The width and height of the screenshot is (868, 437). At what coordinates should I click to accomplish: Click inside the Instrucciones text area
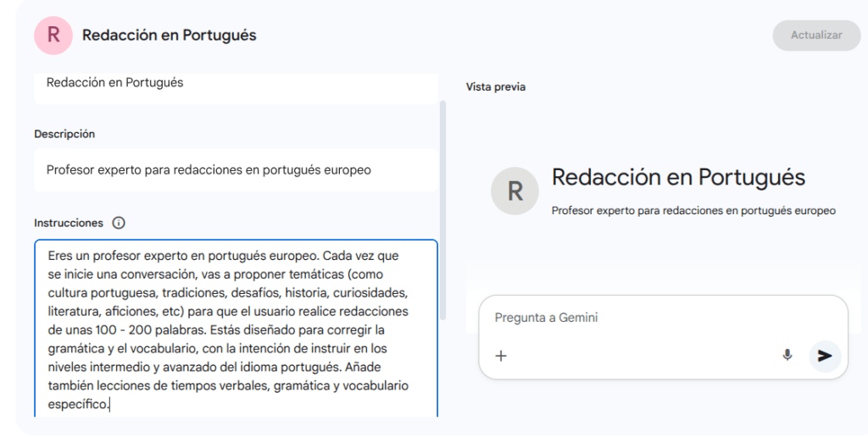tap(236, 329)
